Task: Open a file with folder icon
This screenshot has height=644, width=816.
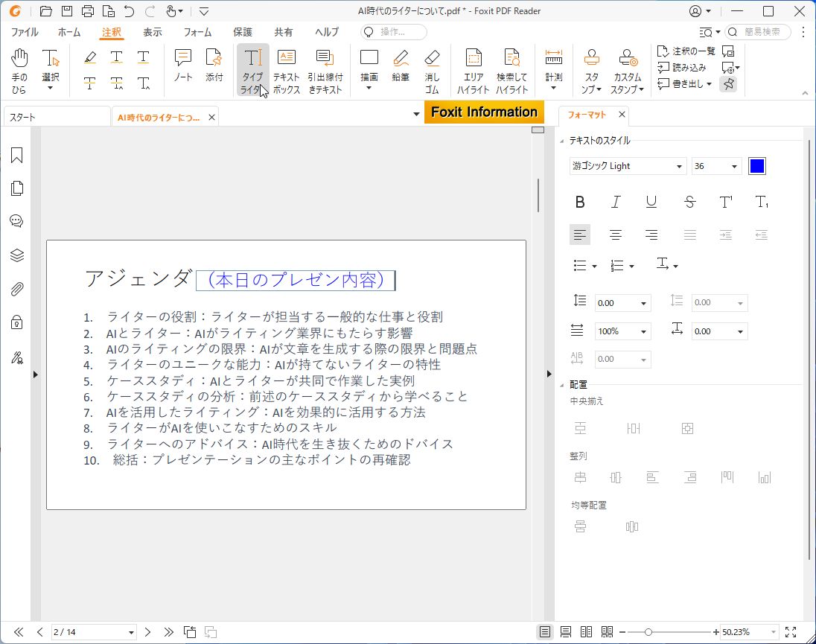Action: point(46,11)
